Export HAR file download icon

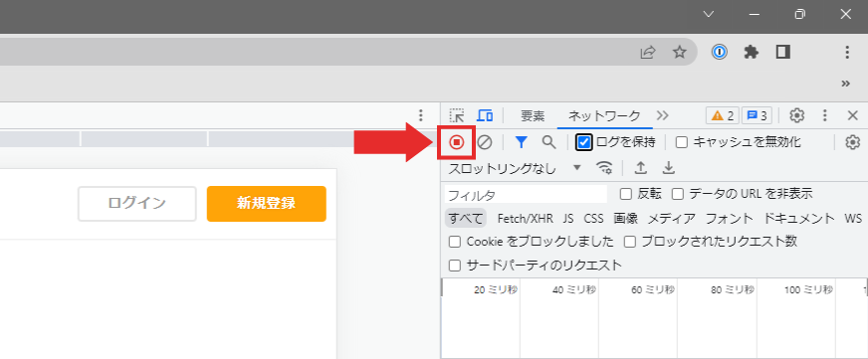[x=669, y=168]
